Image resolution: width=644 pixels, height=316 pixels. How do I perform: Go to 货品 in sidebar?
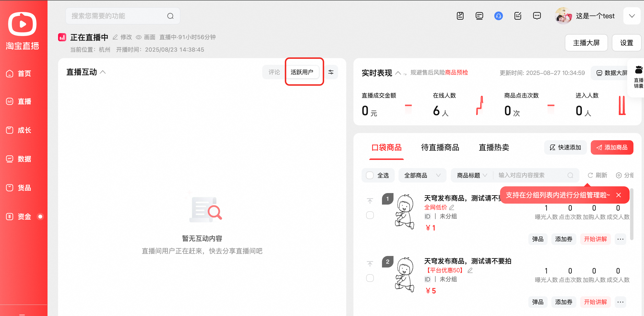(19, 188)
